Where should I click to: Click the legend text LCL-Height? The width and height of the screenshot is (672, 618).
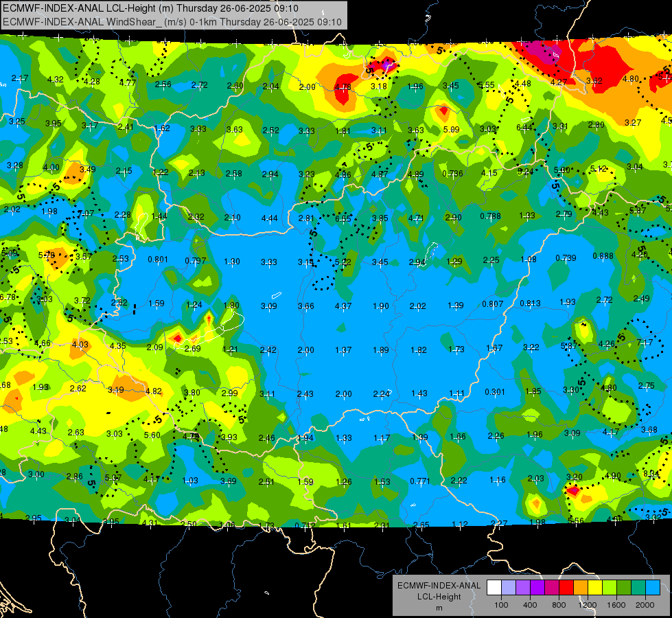click(439, 597)
